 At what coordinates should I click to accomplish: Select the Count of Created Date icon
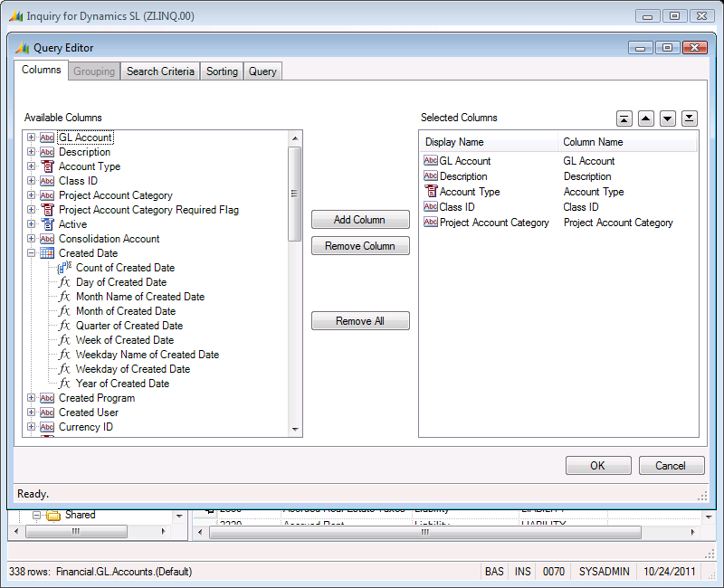64,268
